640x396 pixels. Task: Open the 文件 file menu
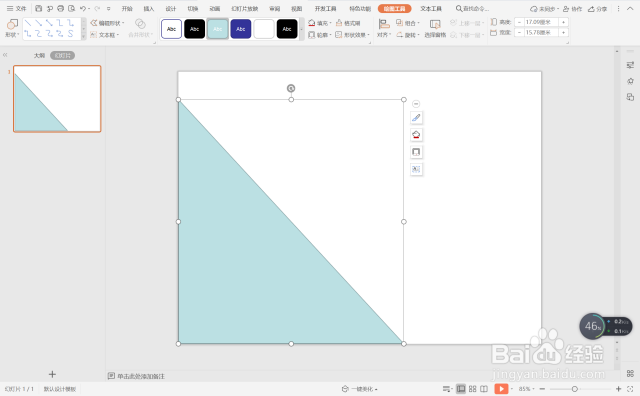coord(16,9)
